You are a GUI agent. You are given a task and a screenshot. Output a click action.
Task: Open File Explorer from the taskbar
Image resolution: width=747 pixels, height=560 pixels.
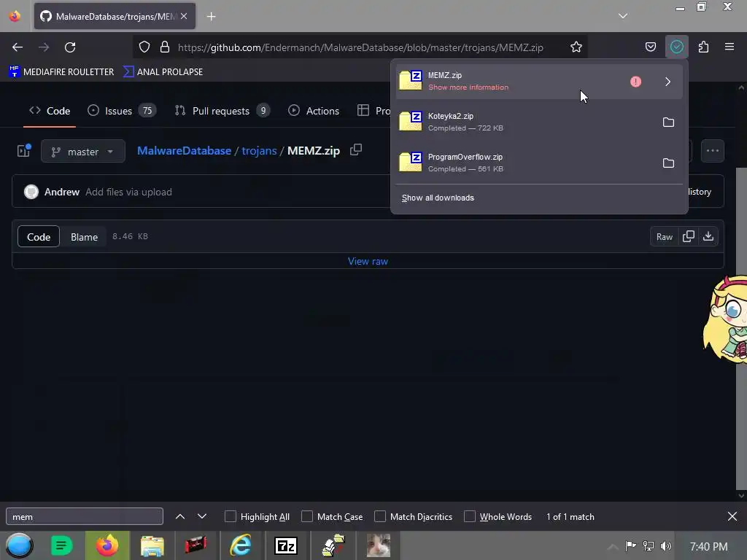(152, 545)
